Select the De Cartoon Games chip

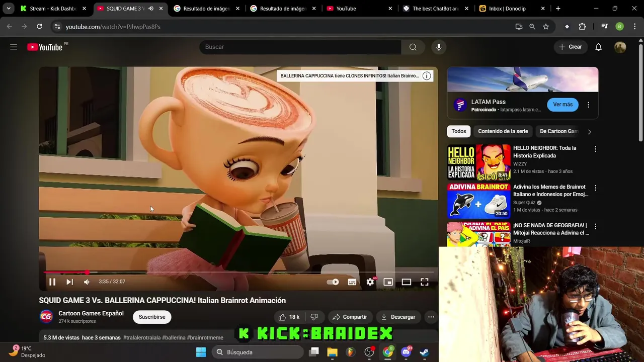coord(558,131)
